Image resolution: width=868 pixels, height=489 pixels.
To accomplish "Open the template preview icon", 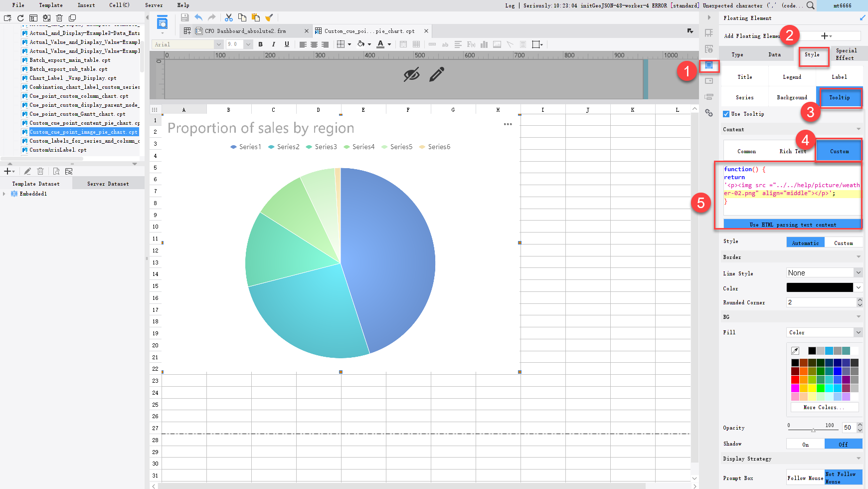I will coord(163,23).
